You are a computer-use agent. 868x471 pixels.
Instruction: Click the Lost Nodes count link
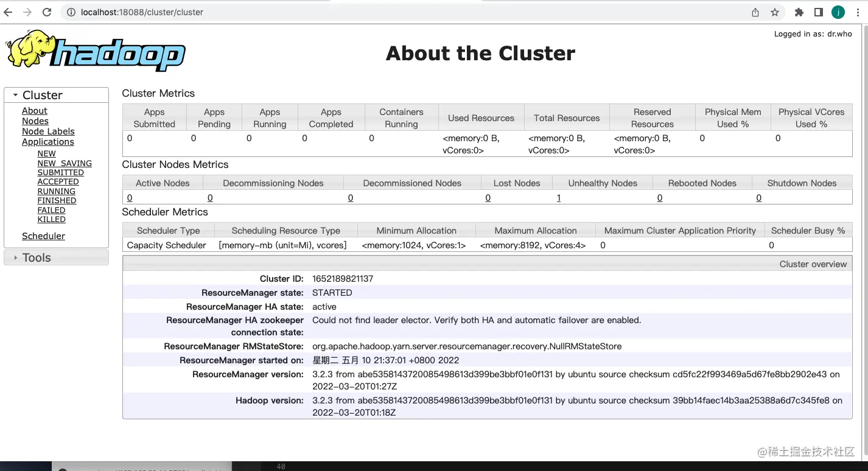point(488,198)
